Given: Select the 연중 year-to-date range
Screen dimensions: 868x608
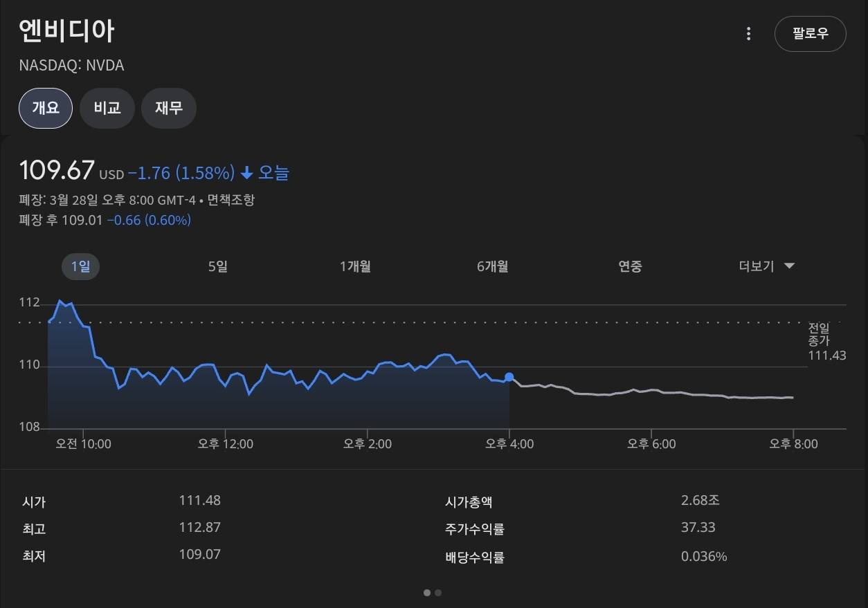Looking at the screenshot, I should [x=630, y=266].
